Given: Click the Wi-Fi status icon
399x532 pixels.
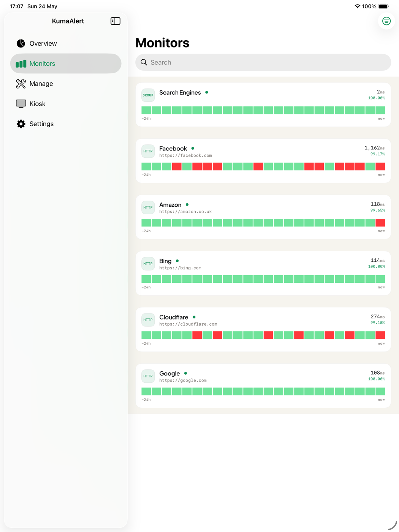Looking at the screenshot, I should pyautogui.click(x=357, y=6).
